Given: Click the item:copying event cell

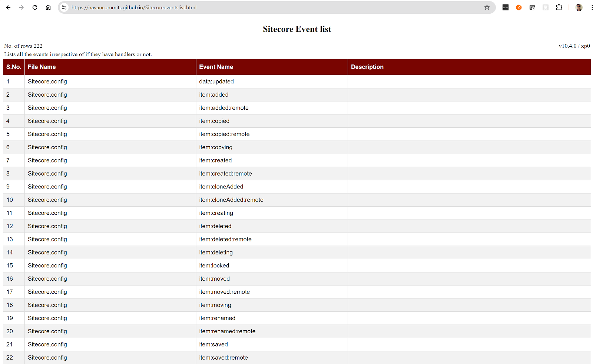Looking at the screenshot, I should tap(272, 147).
